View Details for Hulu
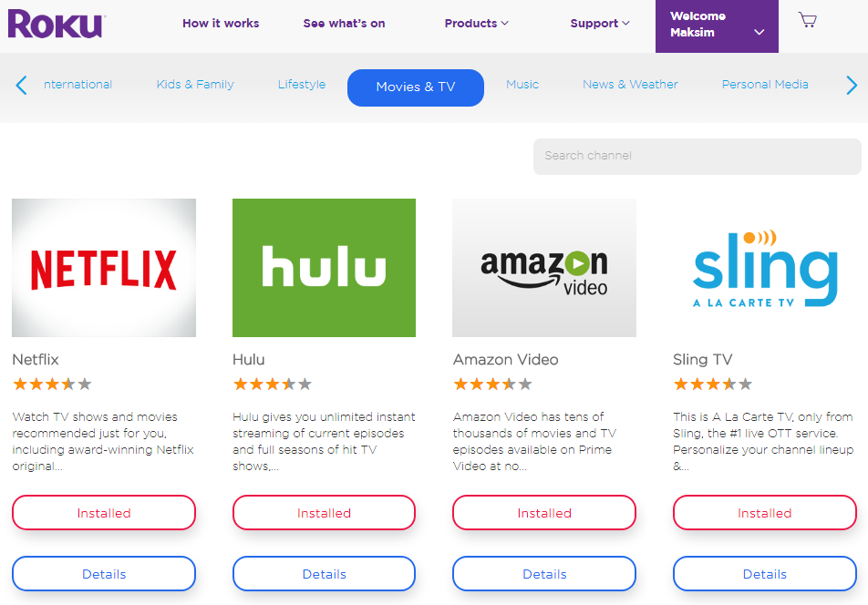The height and width of the screenshot is (605, 868). (324, 574)
